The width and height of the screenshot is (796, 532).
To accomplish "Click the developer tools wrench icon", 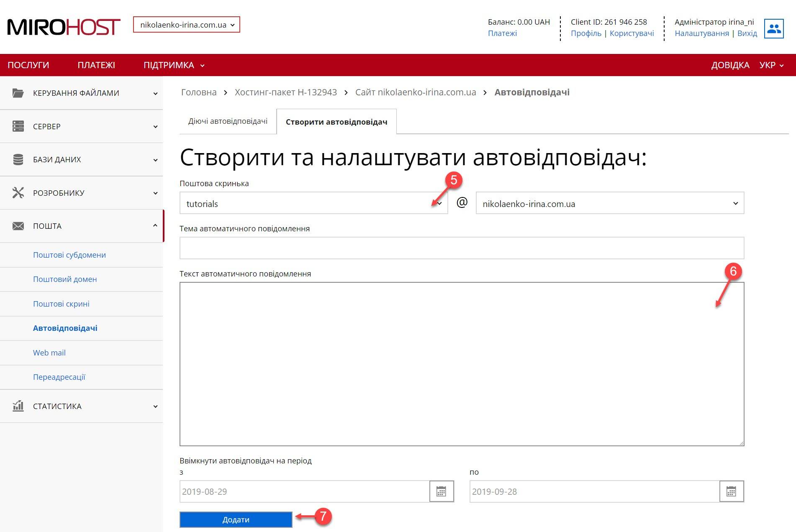I will pyautogui.click(x=18, y=192).
